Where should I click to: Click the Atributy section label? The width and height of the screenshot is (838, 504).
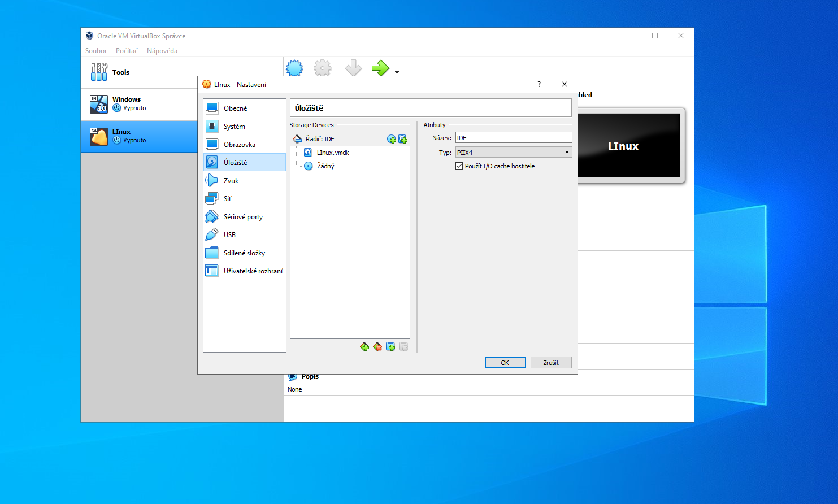tap(435, 125)
